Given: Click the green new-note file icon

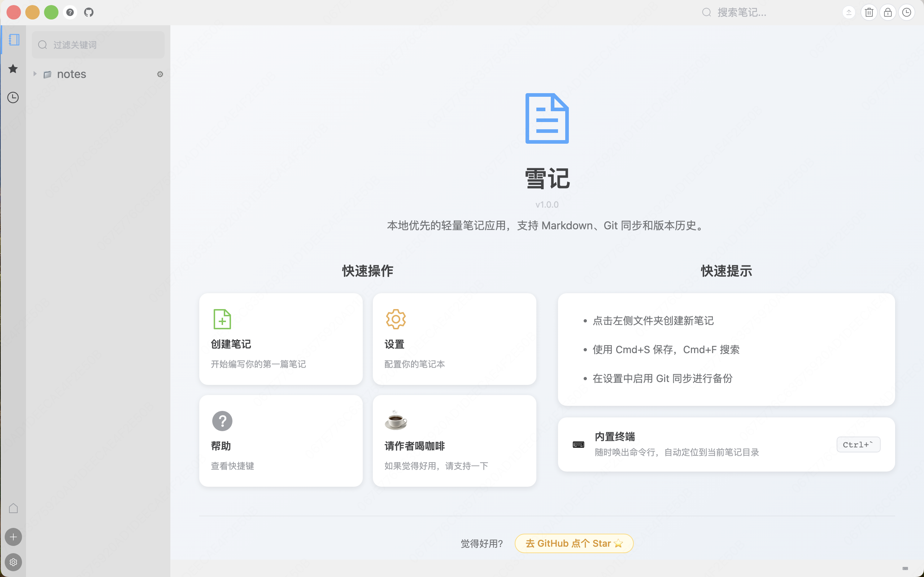Looking at the screenshot, I should point(222,319).
